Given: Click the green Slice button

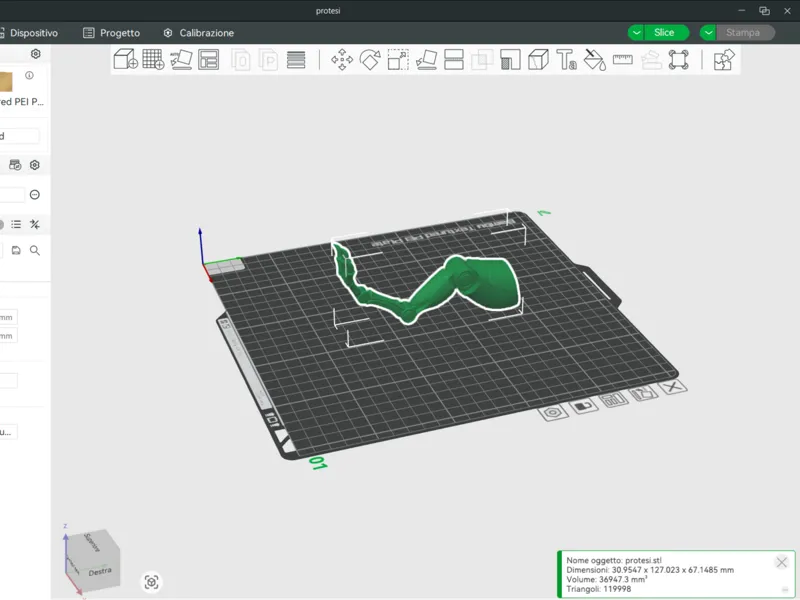Looking at the screenshot, I should point(666,33).
